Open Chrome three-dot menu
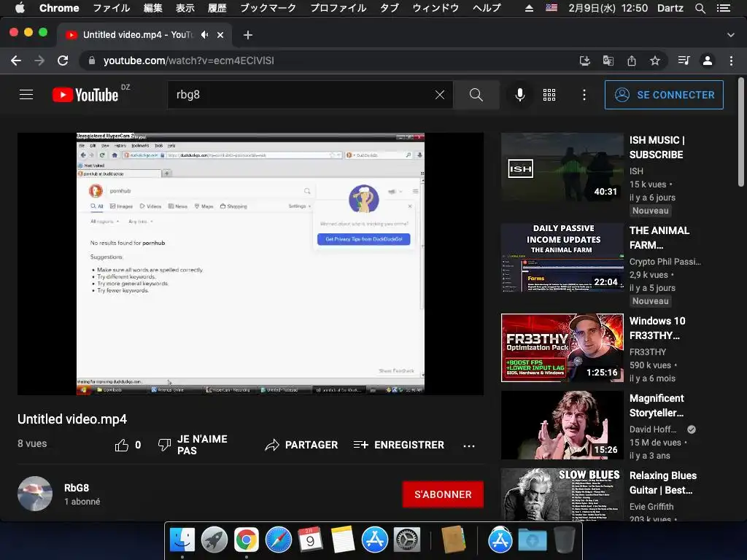Screen dimensions: 747x560 point(731,61)
